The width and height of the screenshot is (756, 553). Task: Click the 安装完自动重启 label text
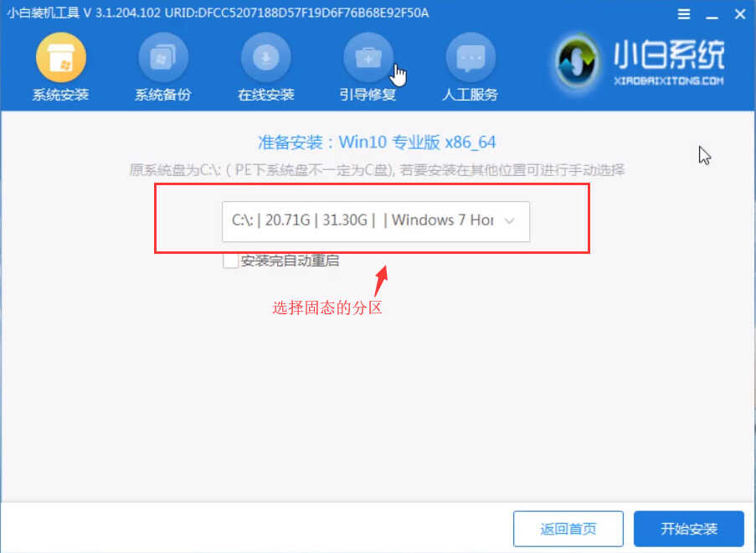(290, 261)
